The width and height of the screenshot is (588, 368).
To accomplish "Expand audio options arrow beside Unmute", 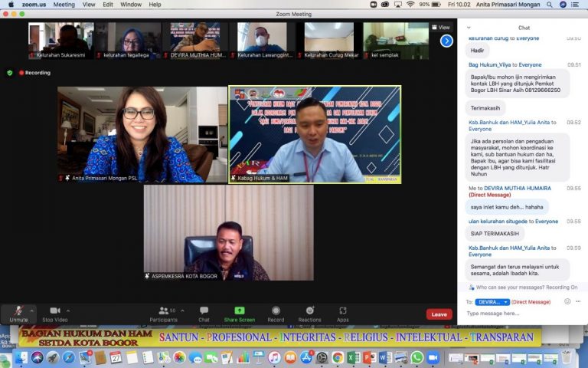I will (x=32, y=310).
